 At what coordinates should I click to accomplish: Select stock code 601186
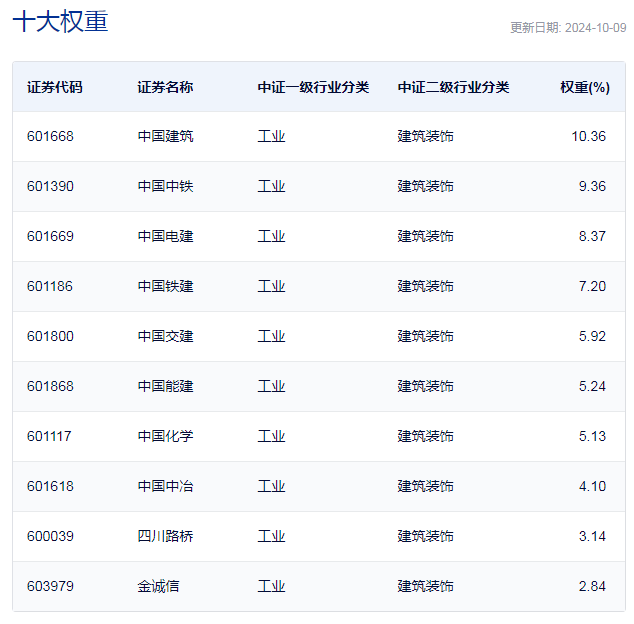point(50,286)
